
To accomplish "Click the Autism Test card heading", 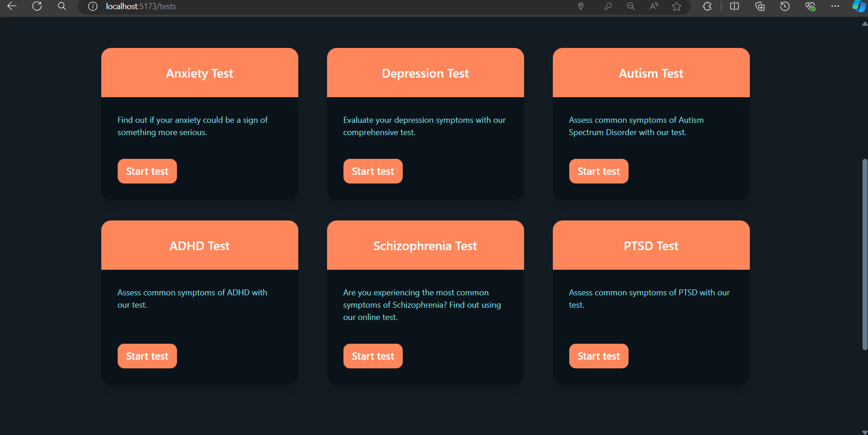I will 651,73.
